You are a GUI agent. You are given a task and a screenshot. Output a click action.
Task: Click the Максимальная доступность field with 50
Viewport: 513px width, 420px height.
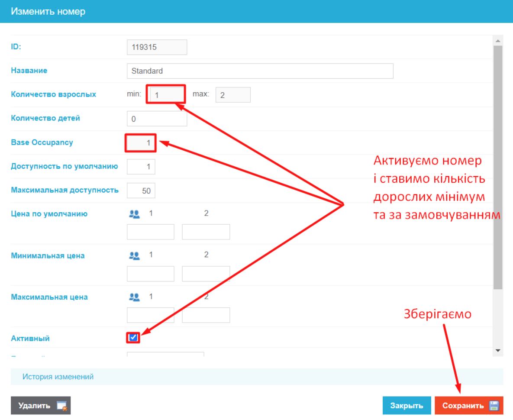[141, 190]
